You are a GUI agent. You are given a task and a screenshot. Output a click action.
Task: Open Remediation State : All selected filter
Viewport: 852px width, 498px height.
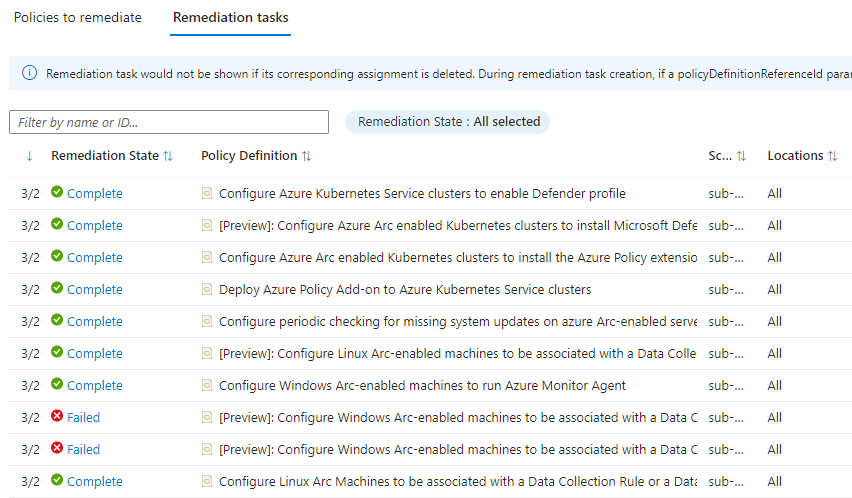point(448,122)
